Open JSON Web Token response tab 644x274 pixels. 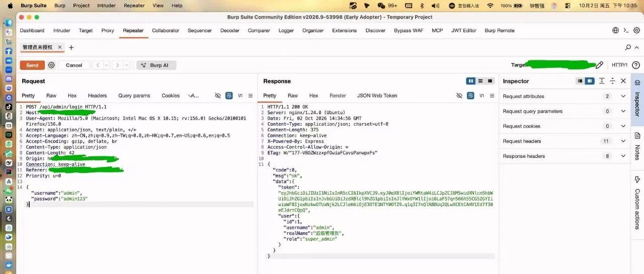(x=377, y=96)
